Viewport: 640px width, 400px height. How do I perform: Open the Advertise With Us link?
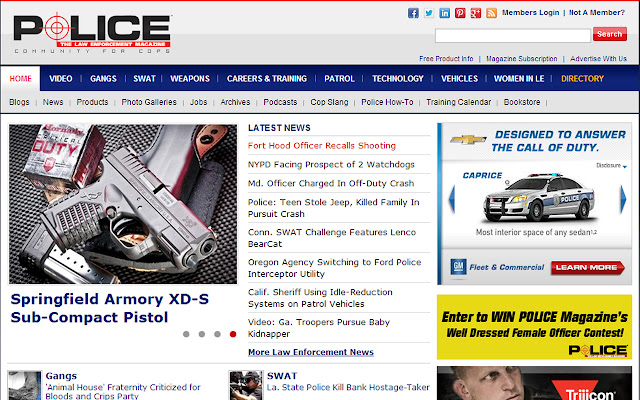point(598,59)
